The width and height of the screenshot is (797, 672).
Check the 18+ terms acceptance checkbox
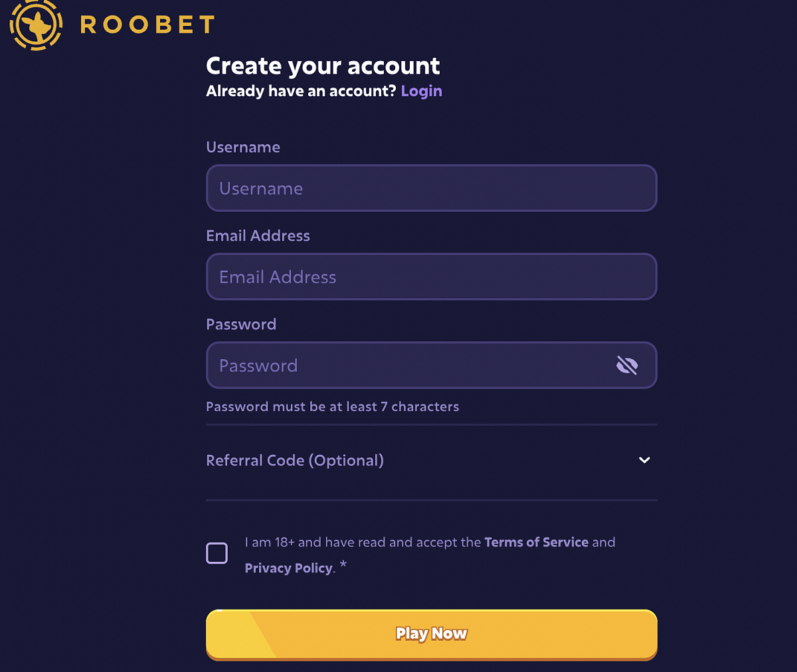coord(217,553)
